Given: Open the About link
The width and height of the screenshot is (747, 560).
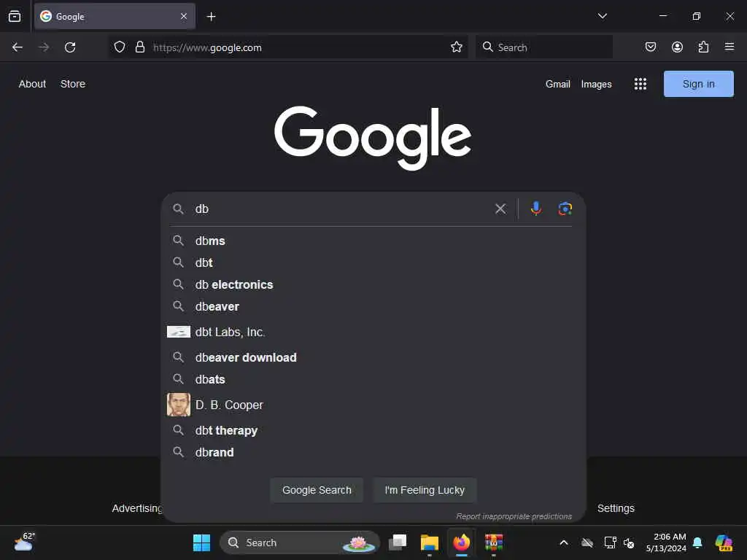Looking at the screenshot, I should [x=32, y=84].
